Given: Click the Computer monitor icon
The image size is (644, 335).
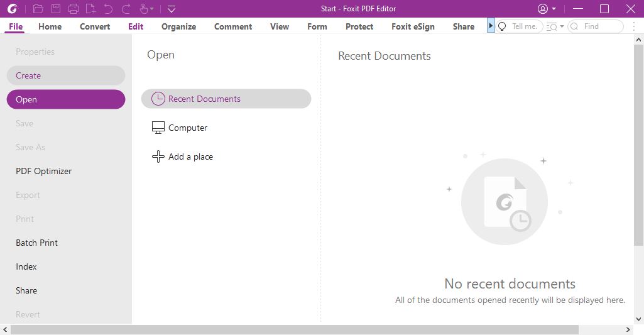Looking at the screenshot, I should point(158,128).
